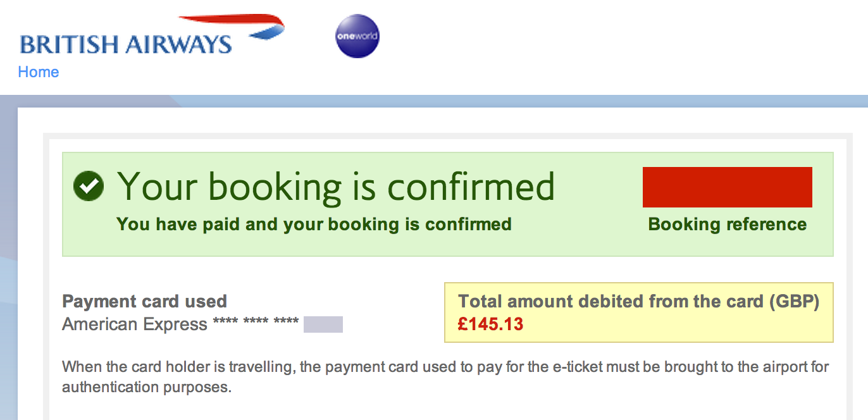Image resolution: width=868 pixels, height=420 pixels.
Task: Go to the Home link
Action: click(x=39, y=72)
